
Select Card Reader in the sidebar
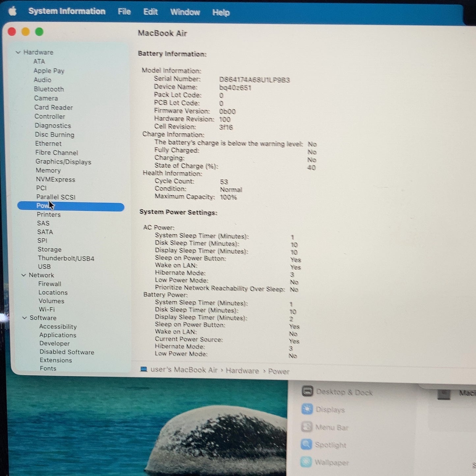pyautogui.click(x=54, y=107)
